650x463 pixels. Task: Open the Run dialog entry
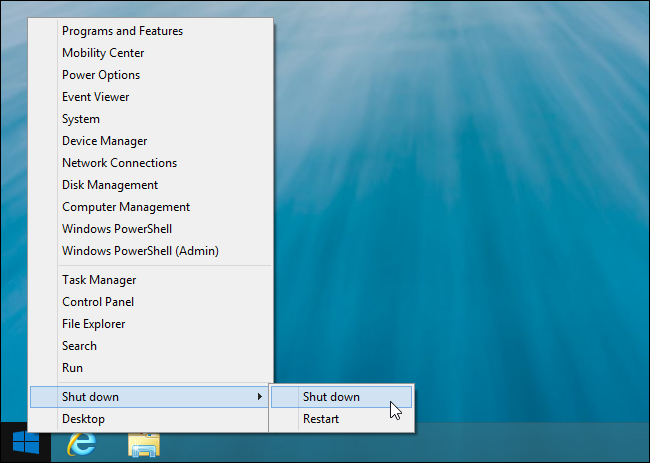(150, 368)
